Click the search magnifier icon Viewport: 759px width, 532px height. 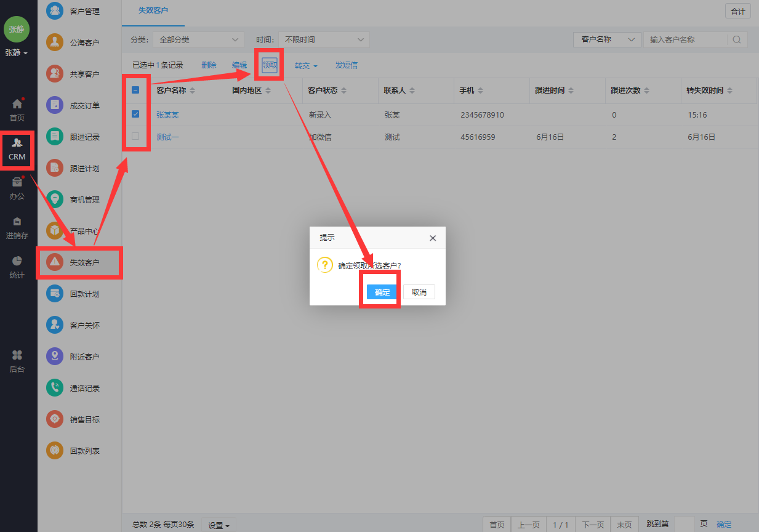tap(737, 39)
